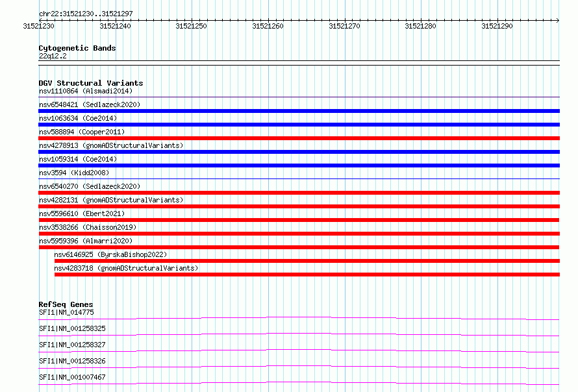Open variant nsv4282131 gnomAD label
This screenshot has height=392, width=578.
111,200
